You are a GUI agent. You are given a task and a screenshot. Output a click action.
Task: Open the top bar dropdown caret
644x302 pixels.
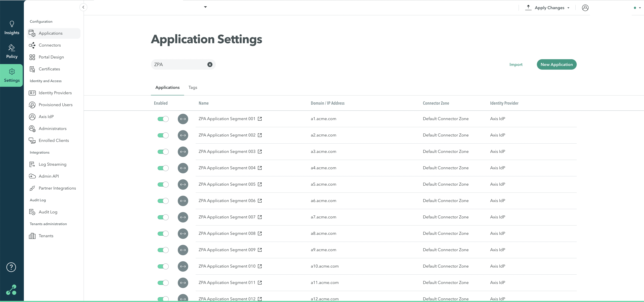pyautogui.click(x=205, y=7)
